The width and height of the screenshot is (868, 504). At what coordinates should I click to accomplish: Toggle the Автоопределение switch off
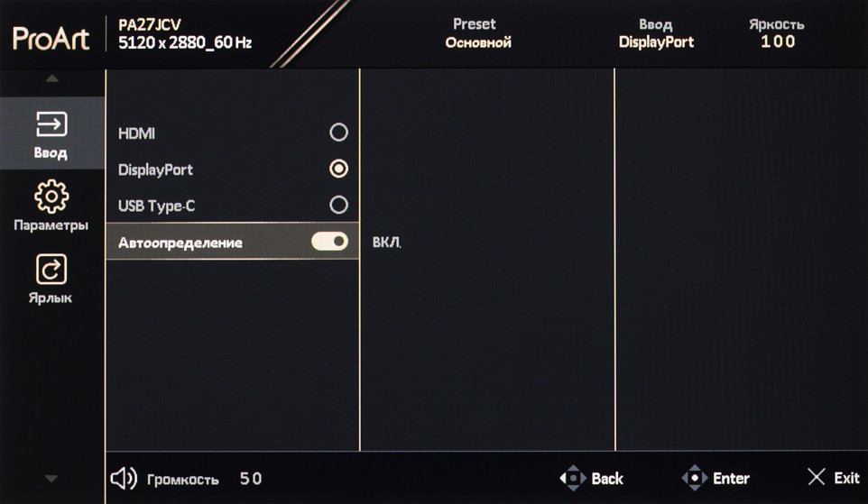click(329, 242)
